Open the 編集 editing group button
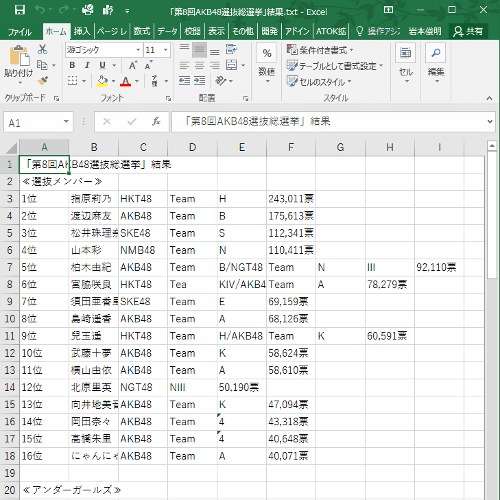Viewport: 500px width, 500px height. tap(436, 64)
